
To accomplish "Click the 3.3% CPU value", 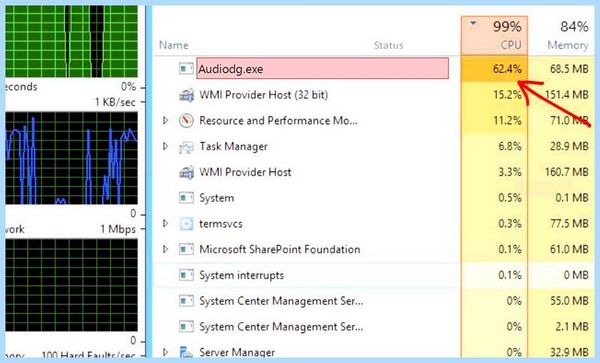I will 510,172.
